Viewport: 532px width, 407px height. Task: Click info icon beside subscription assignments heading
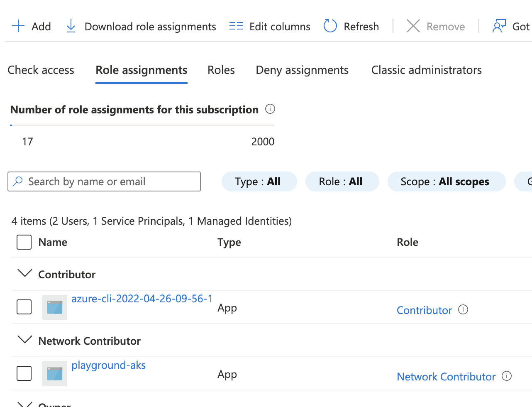coord(270,109)
